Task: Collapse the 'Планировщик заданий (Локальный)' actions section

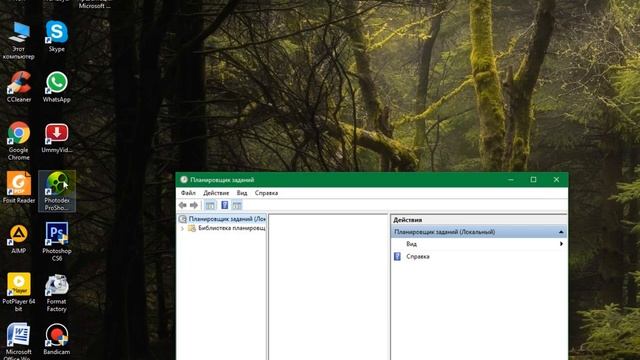Action: coord(561,232)
